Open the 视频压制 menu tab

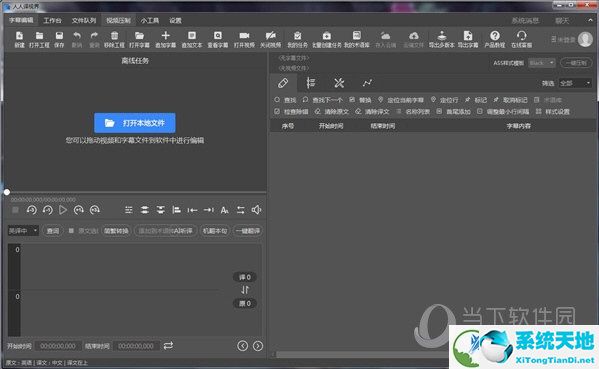pos(118,21)
